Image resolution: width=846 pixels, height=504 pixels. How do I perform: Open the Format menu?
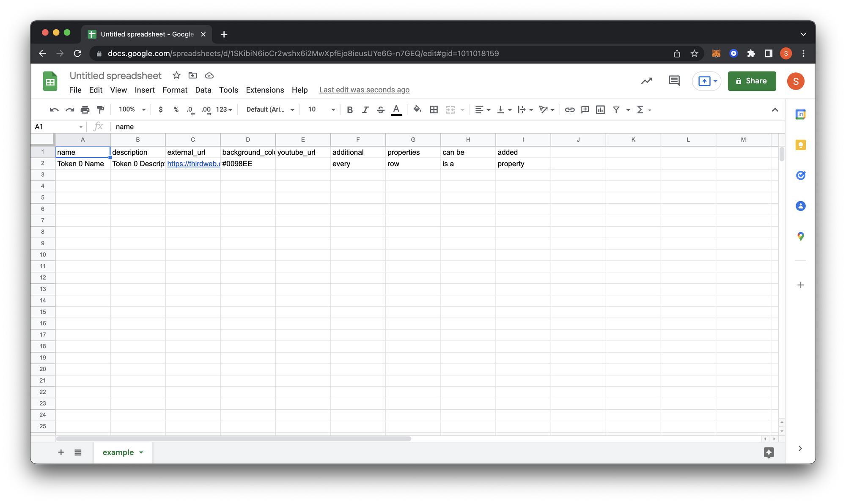point(175,90)
